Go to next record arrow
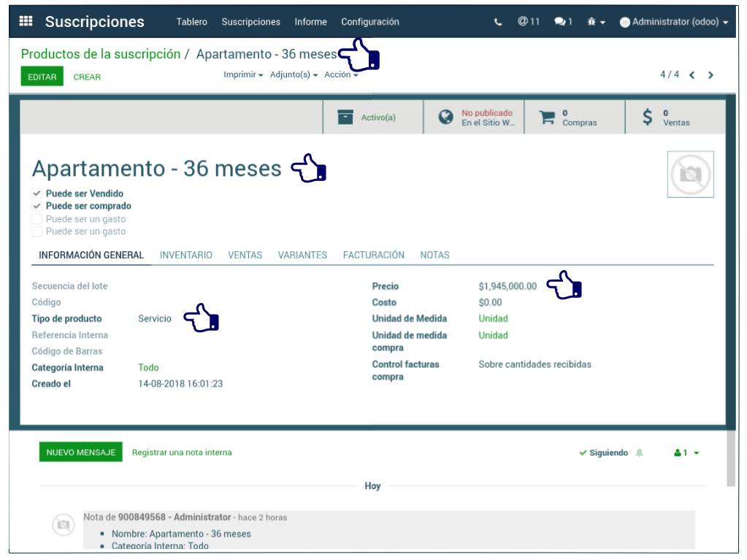Image resolution: width=747 pixels, height=560 pixels. click(710, 75)
